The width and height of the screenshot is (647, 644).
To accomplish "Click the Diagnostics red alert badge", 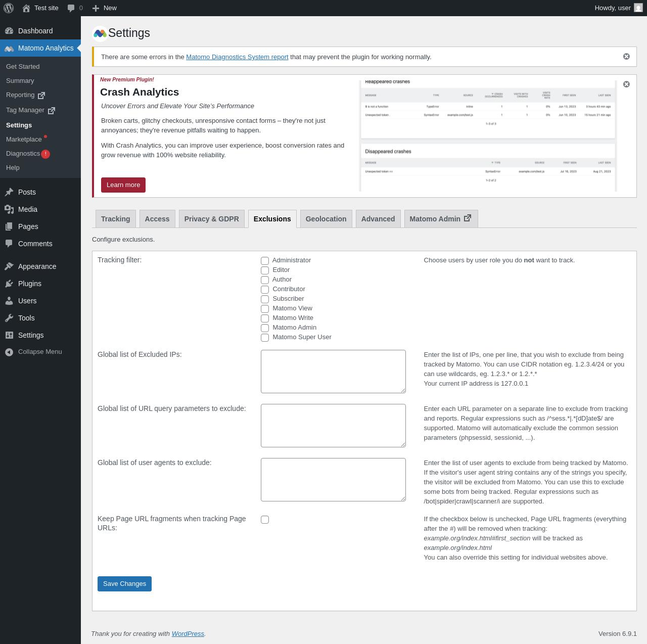I will (45, 154).
